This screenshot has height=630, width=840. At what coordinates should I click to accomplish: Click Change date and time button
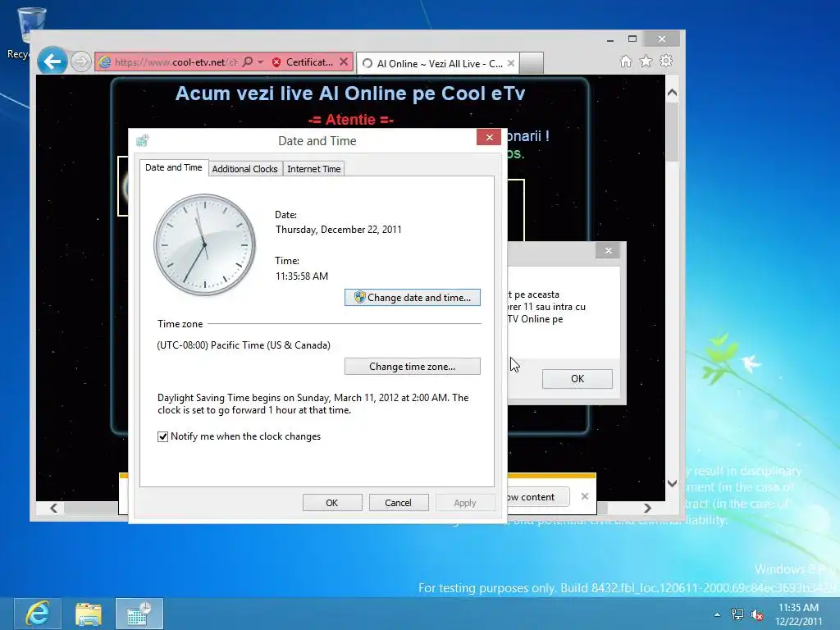(x=413, y=297)
